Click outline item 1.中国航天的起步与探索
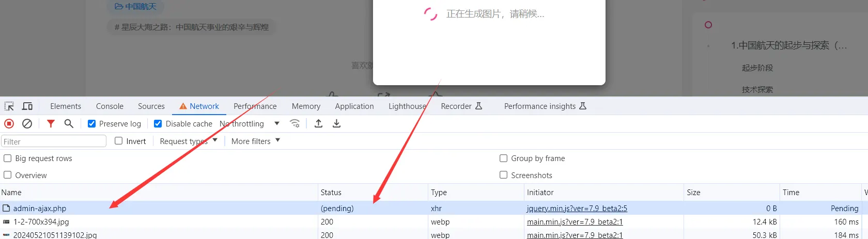Image resolution: width=868 pixels, height=239 pixels. (789, 45)
